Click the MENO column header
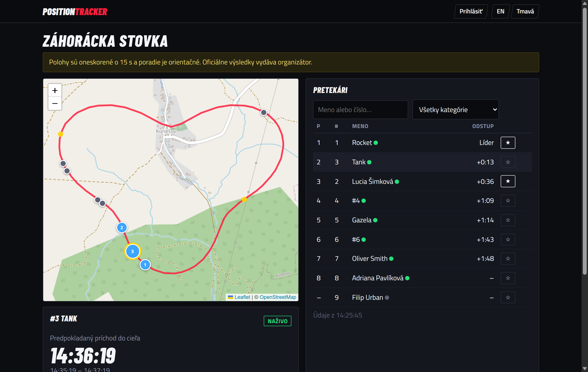The image size is (588, 372). [x=360, y=126]
